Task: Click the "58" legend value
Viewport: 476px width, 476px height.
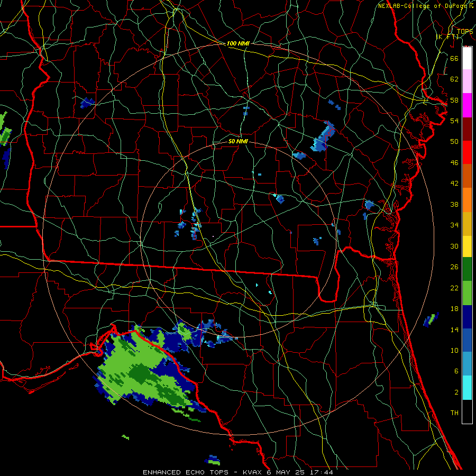Action: [x=454, y=100]
